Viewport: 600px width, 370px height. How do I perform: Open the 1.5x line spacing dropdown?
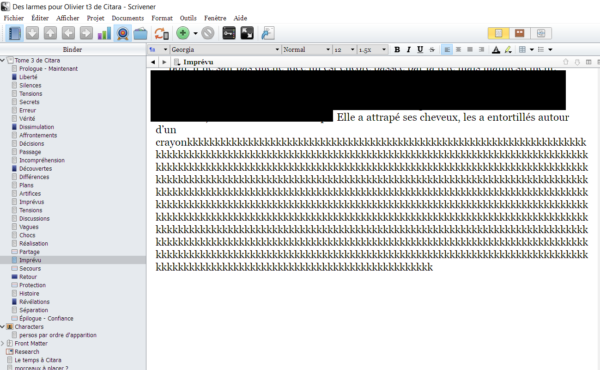tap(372, 49)
